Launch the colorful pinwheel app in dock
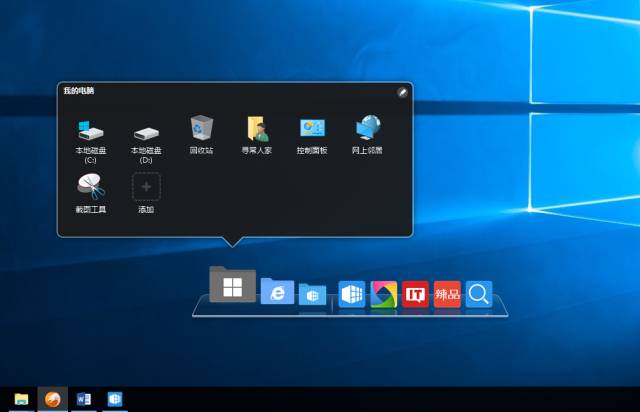 [x=383, y=294]
